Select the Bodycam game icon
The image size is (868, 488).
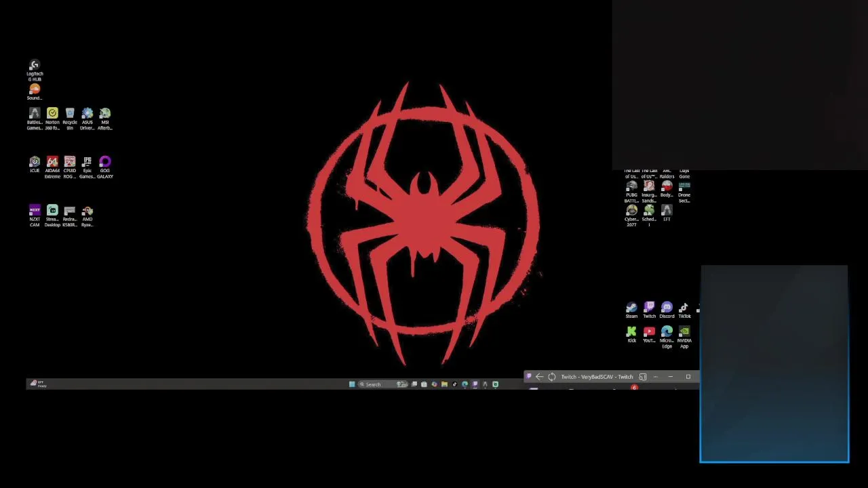click(x=667, y=189)
